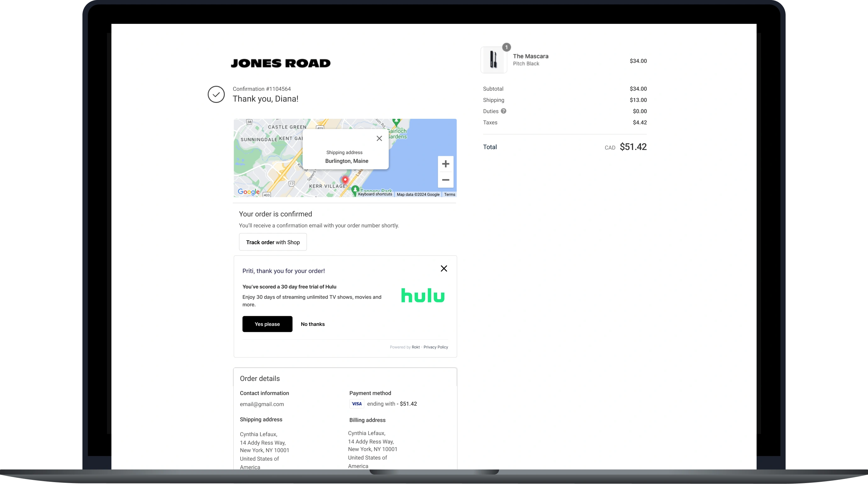Viewport: 868px width, 484px height.
Task: Click the Visa card icon
Action: (357, 404)
